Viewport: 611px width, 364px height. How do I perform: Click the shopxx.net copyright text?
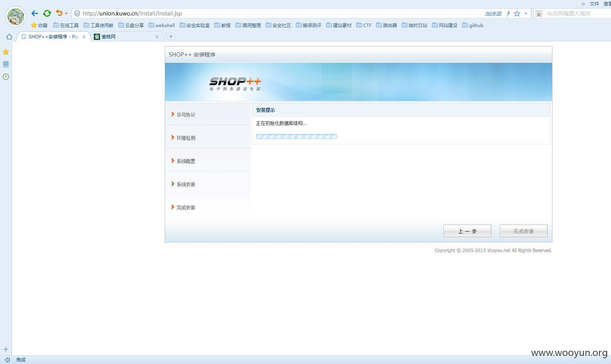click(493, 251)
